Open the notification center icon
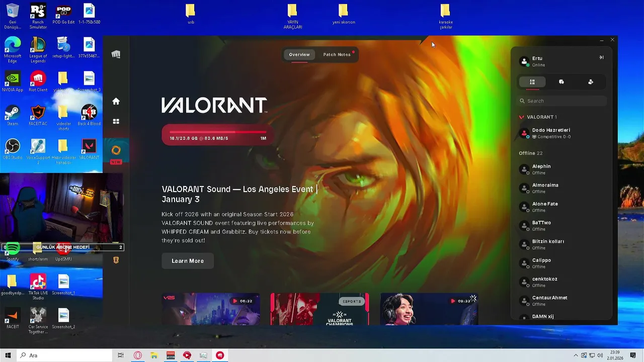This screenshot has width=644, height=362. click(x=633, y=355)
